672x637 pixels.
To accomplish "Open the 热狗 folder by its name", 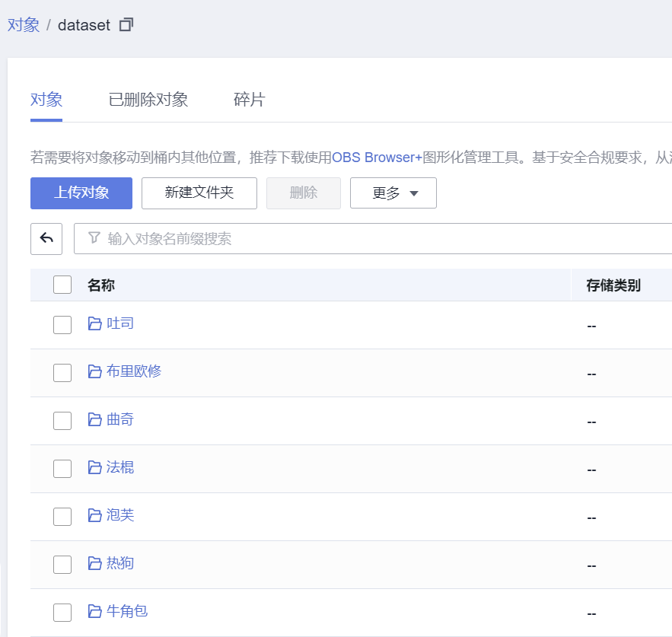I will coord(120,563).
